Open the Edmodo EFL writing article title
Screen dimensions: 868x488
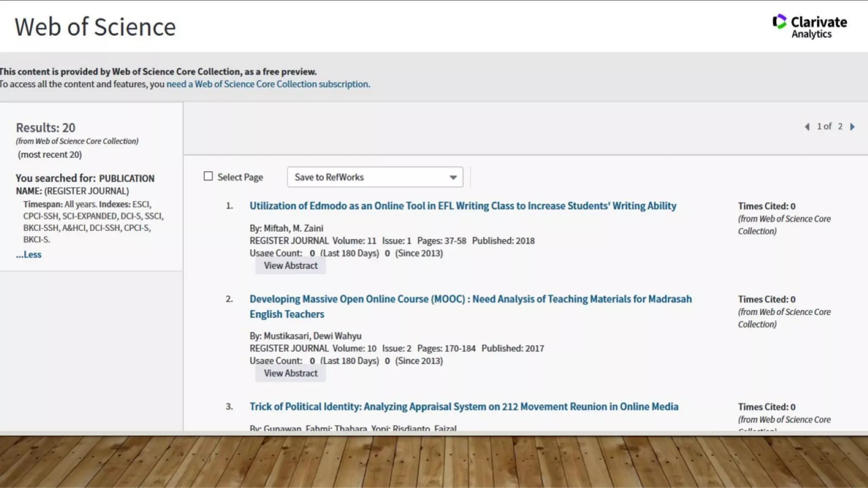[x=463, y=206]
